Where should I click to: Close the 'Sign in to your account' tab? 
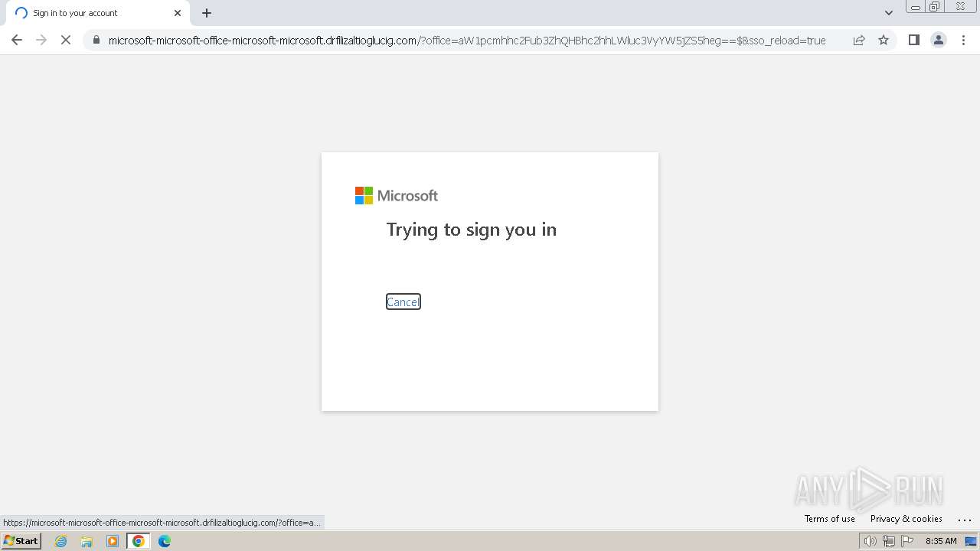coord(178,13)
